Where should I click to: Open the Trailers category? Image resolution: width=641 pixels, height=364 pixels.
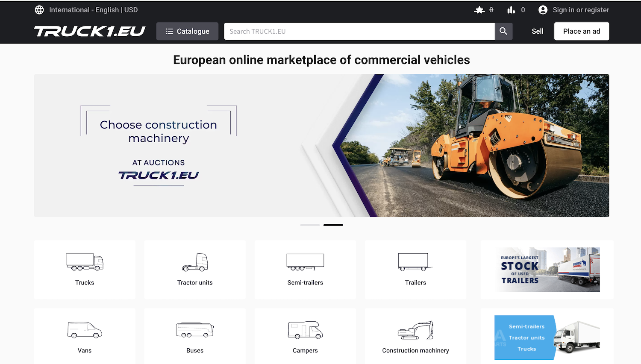tap(415, 270)
